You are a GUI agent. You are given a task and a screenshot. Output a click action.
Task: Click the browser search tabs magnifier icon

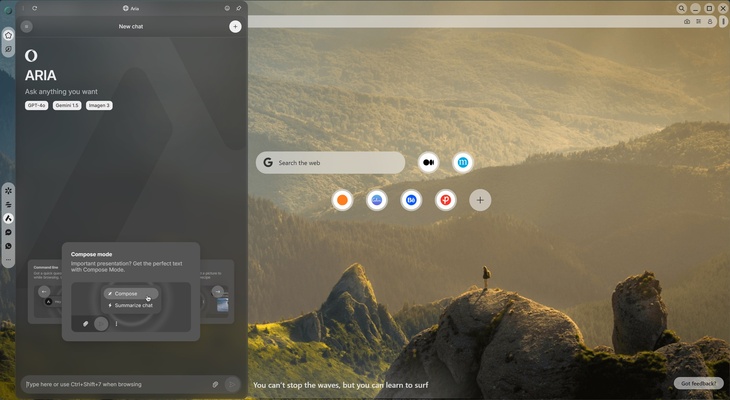pyautogui.click(x=682, y=8)
